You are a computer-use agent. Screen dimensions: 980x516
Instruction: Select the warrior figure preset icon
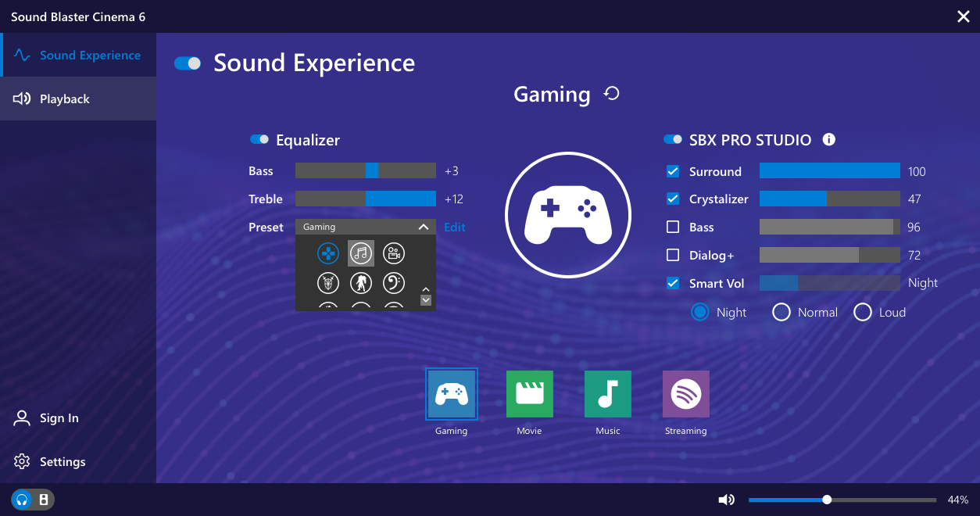pyautogui.click(x=360, y=282)
